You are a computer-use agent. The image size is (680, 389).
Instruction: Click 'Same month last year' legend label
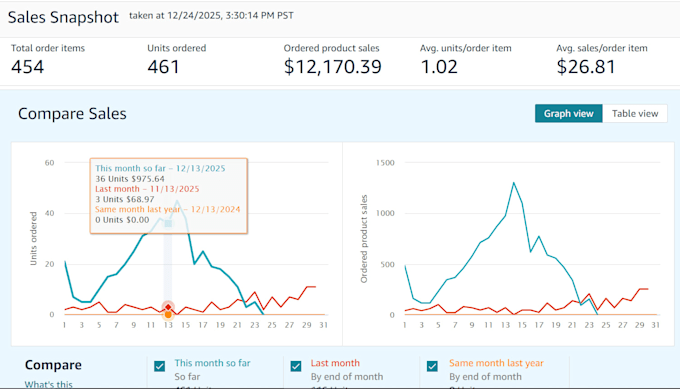tap(496, 363)
